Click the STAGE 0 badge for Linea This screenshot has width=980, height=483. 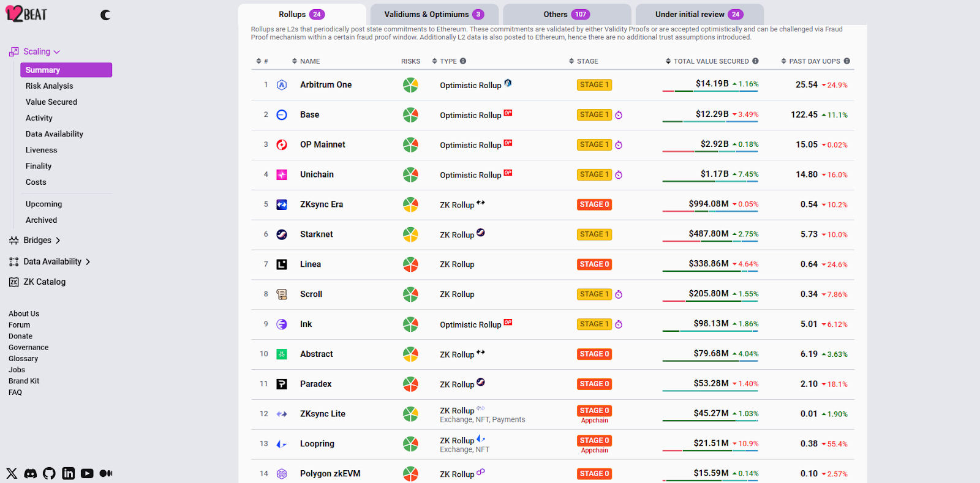click(594, 264)
